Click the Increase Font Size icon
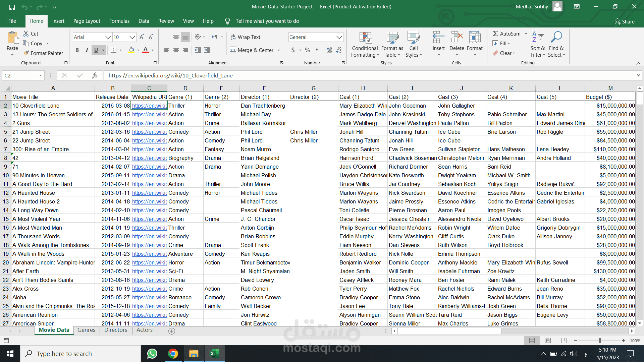 [142, 37]
